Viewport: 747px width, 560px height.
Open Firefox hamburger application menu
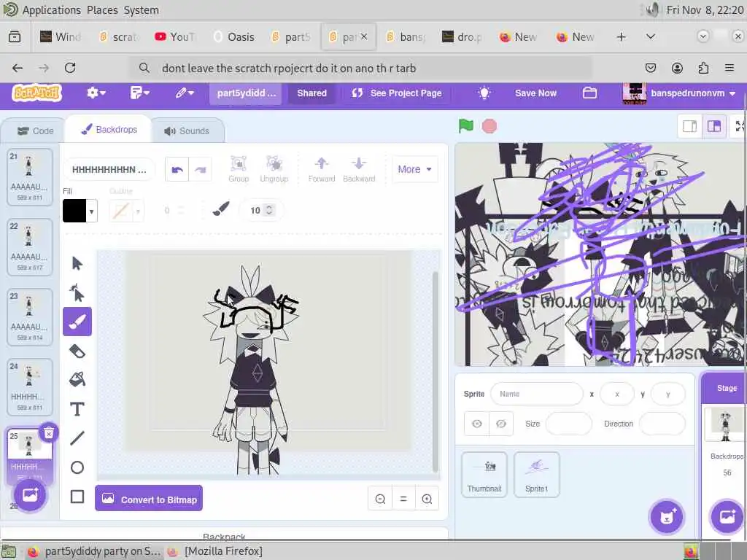pos(729,68)
